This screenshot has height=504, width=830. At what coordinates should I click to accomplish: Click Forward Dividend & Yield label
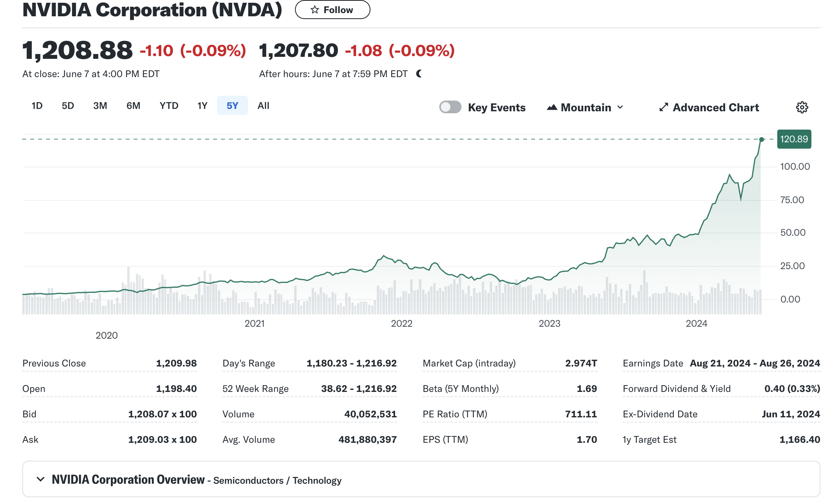[677, 389]
